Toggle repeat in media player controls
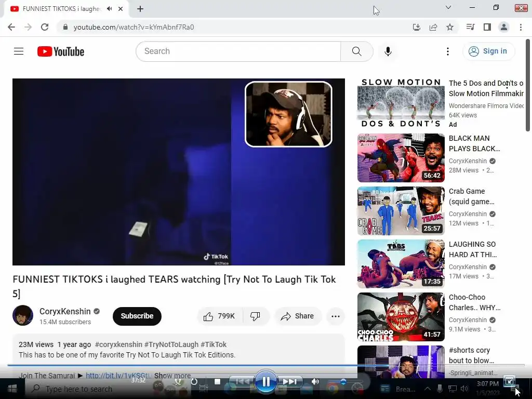The width and height of the screenshot is (532, 399). click(x=194, y=382)
